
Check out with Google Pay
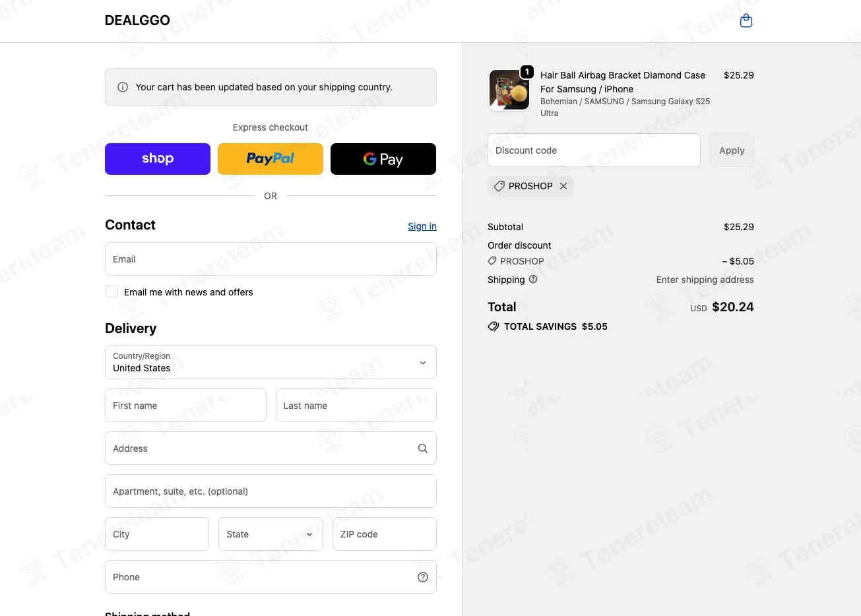coord(383,159)
